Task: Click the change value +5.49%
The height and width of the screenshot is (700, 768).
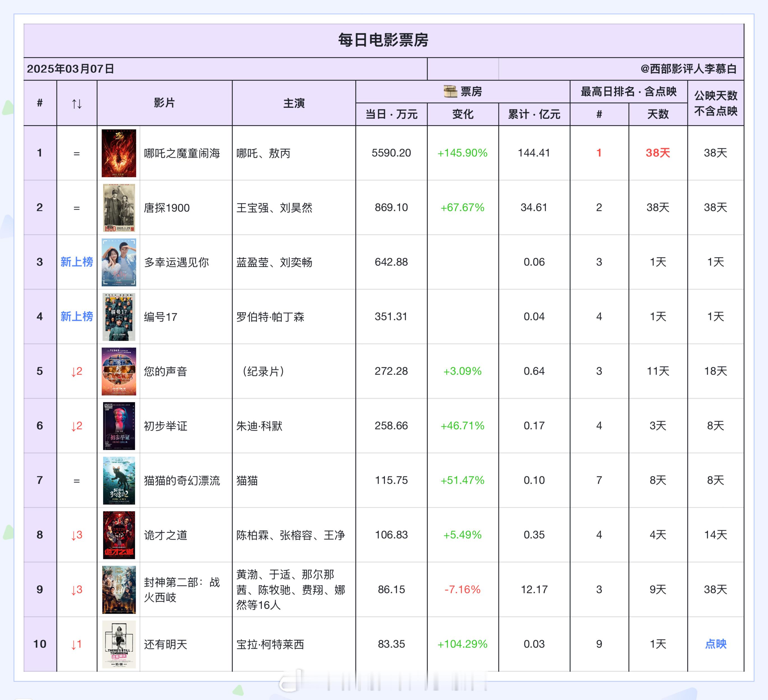Action: point(462,535)
